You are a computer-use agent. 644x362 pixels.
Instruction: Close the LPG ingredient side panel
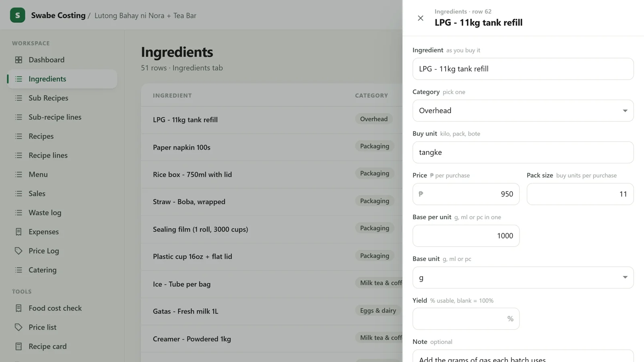[421, 18]
